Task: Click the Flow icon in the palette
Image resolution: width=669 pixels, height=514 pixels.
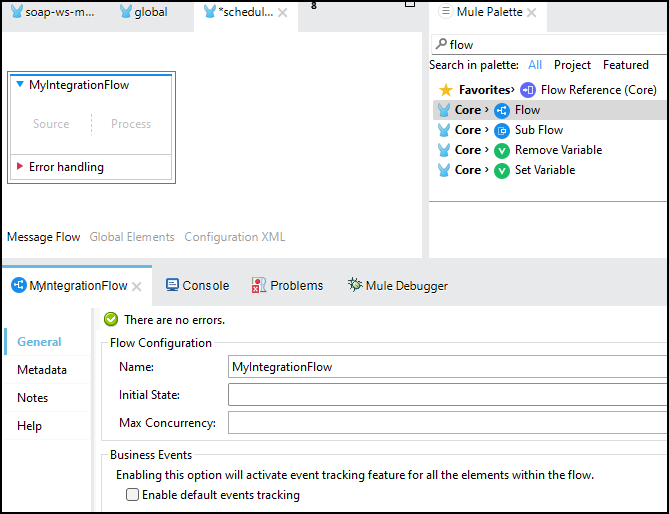Action: click(502, 110)
